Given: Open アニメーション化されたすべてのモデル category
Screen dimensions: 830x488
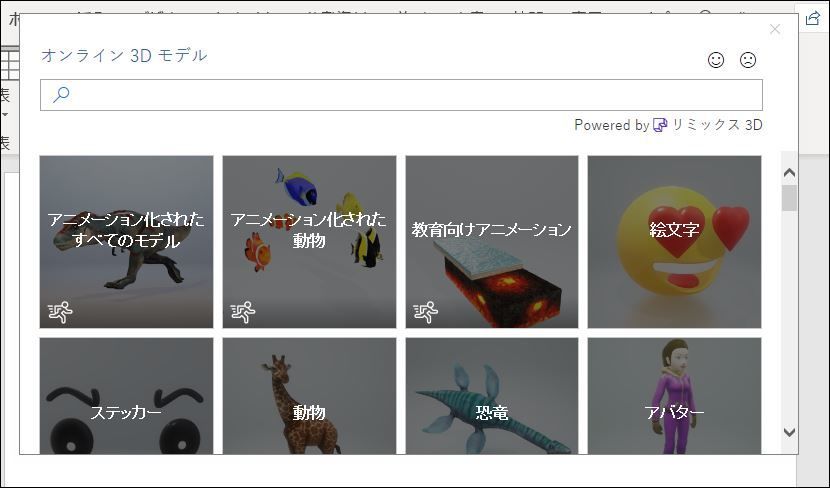Looking at the screenshot, I should tap(127, 242).
